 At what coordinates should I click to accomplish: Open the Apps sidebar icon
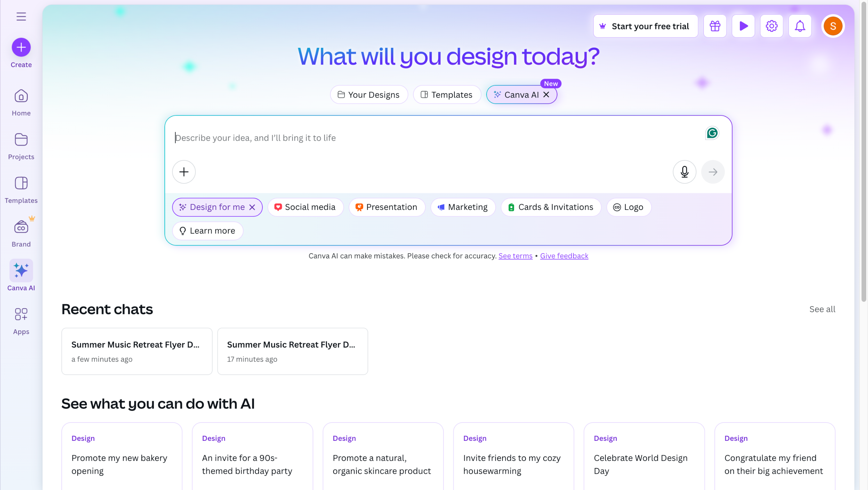tap(21, 314)
